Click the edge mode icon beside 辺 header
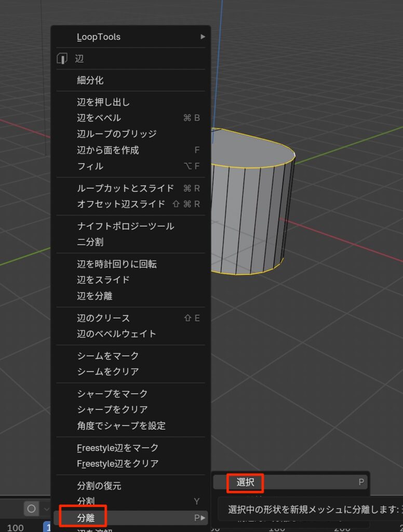The image size is (403, 532). (x=62, y=59)
